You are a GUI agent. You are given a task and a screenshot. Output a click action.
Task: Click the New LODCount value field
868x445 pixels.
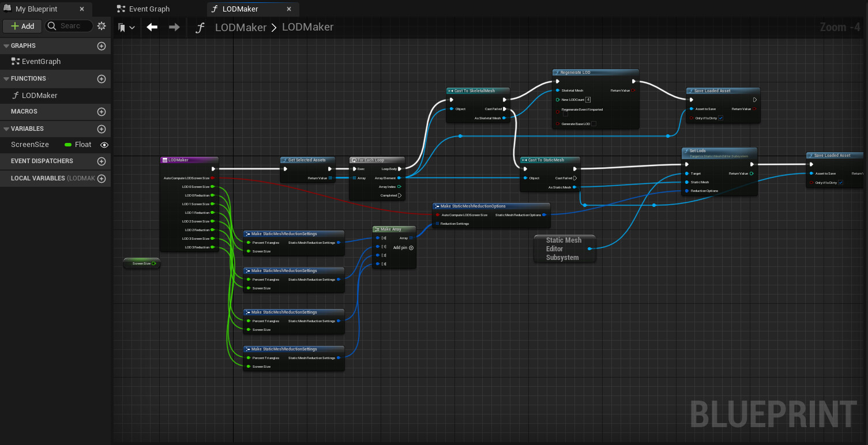tap(588, 100)
